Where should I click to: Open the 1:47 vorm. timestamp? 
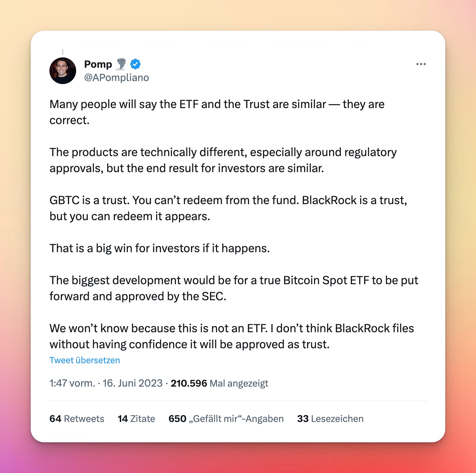coord(72,383)
